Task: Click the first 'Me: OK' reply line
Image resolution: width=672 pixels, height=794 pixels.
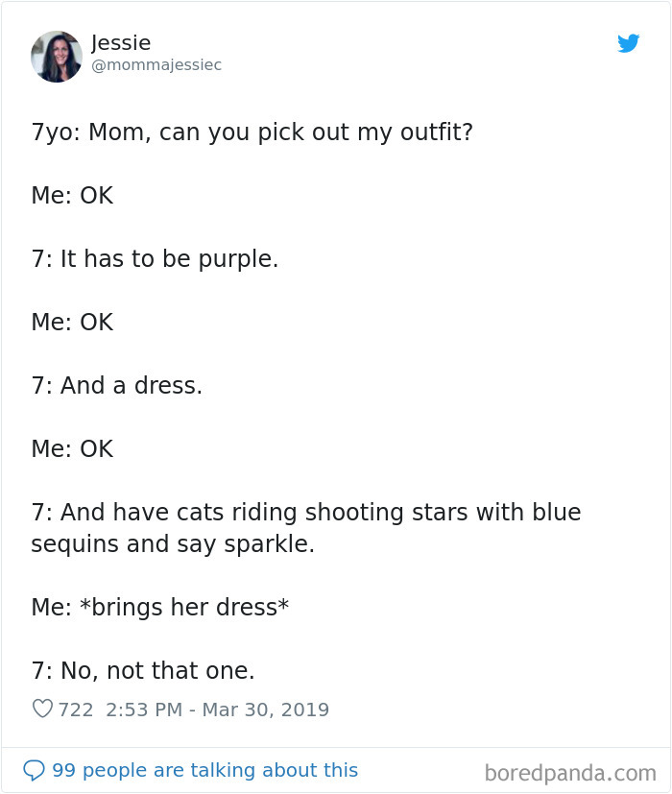Action: [72, 195]
